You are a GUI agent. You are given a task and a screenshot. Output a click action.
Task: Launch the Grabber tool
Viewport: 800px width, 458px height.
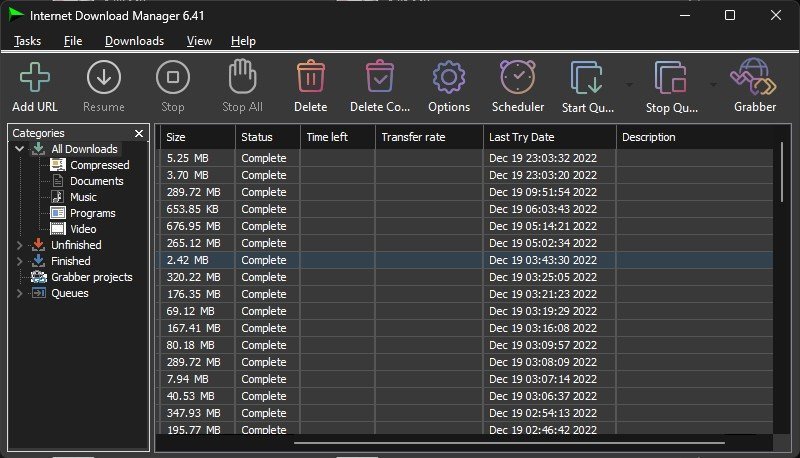754,78
